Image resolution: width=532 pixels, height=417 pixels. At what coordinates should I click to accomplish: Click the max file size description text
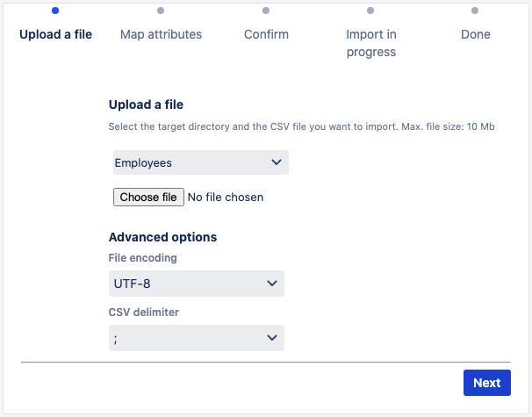[x=301, y=127]
